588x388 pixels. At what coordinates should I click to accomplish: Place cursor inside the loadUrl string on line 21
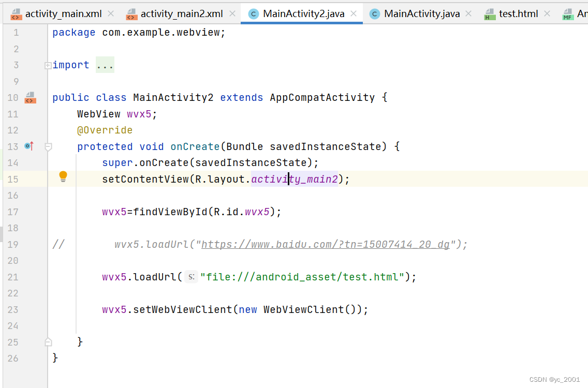pyautogui.click(x=300, y=277)
